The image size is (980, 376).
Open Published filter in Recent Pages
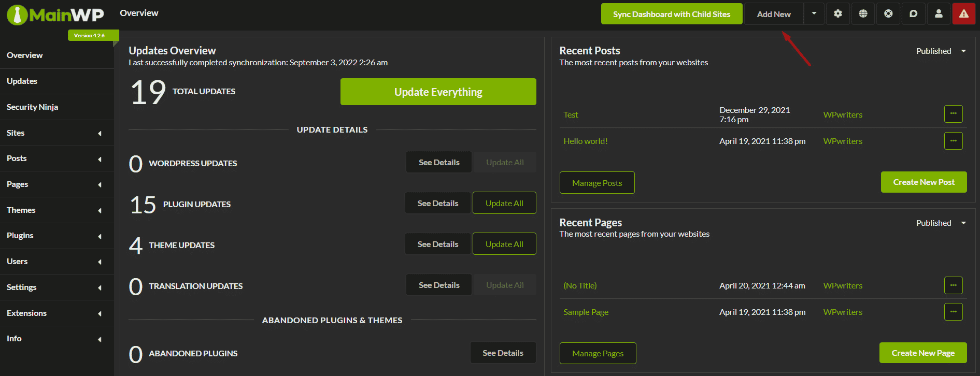tap(941, 223)
